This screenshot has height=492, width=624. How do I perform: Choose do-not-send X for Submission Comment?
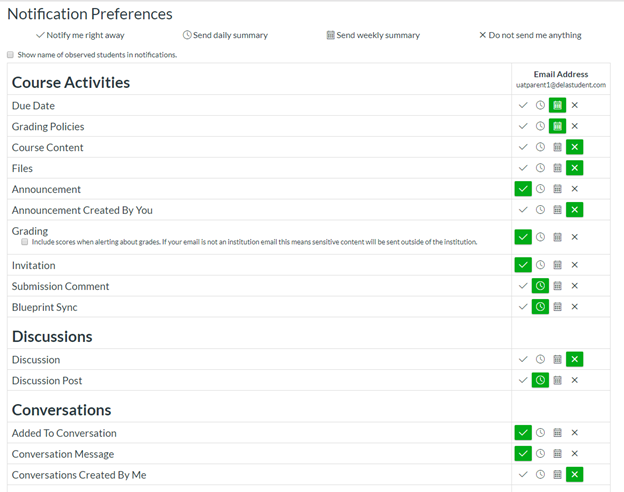(574, 286)
